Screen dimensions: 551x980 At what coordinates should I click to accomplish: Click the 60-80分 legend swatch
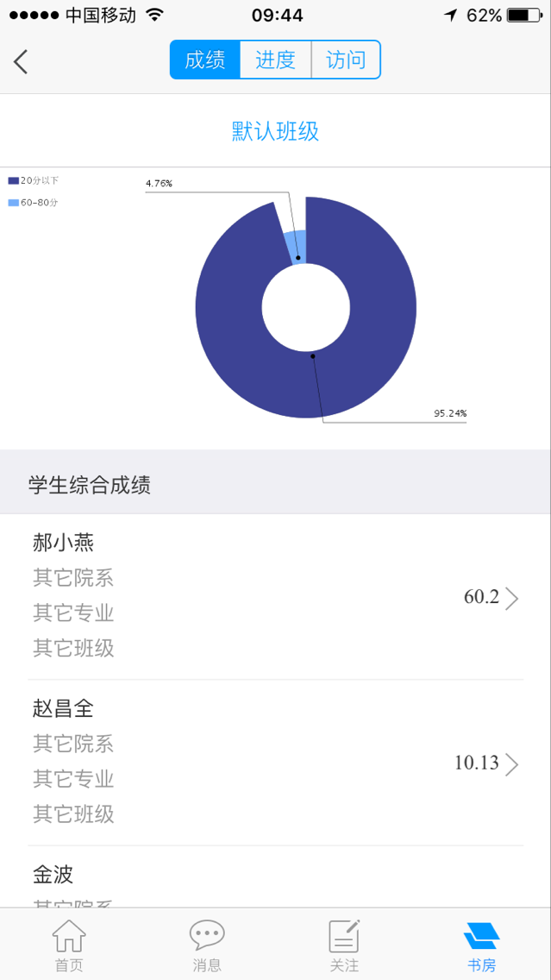[x=13, y=203]
